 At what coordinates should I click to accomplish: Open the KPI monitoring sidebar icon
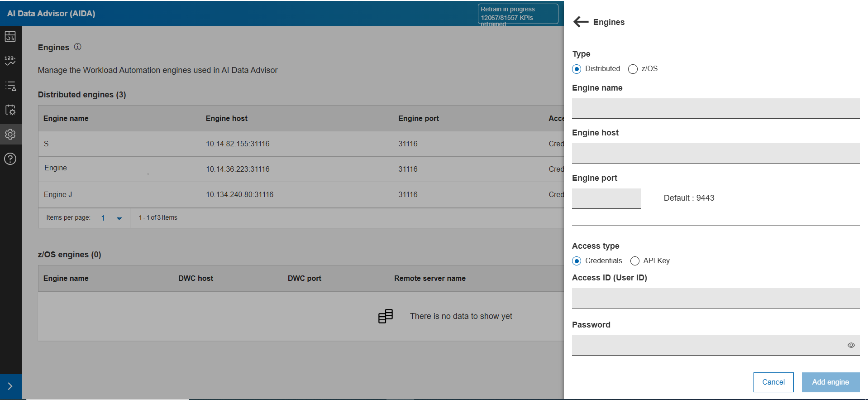tap(10, 61)
